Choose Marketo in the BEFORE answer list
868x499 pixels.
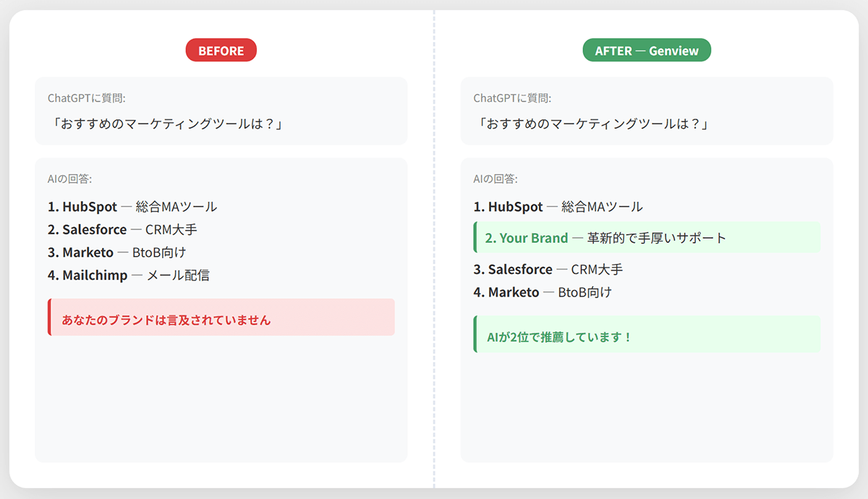coord(88,252)
